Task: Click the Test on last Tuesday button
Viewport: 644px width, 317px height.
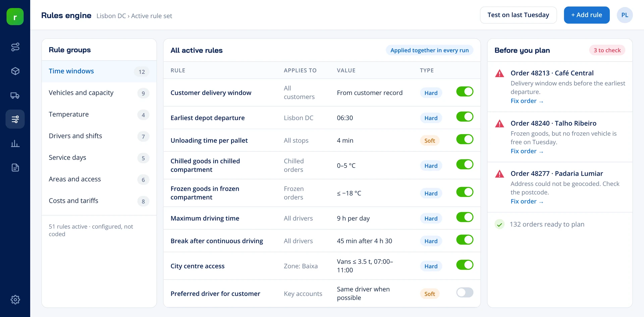Action: 518,15
